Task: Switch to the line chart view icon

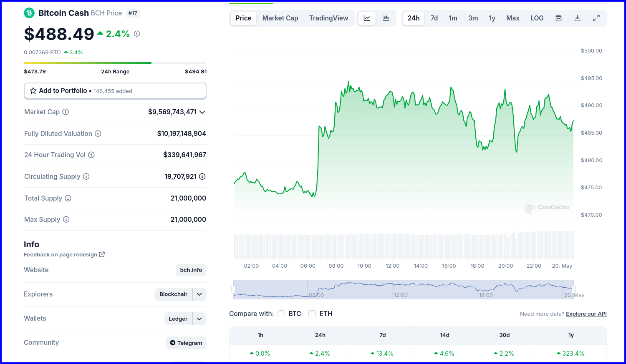Action: [367, 18]
